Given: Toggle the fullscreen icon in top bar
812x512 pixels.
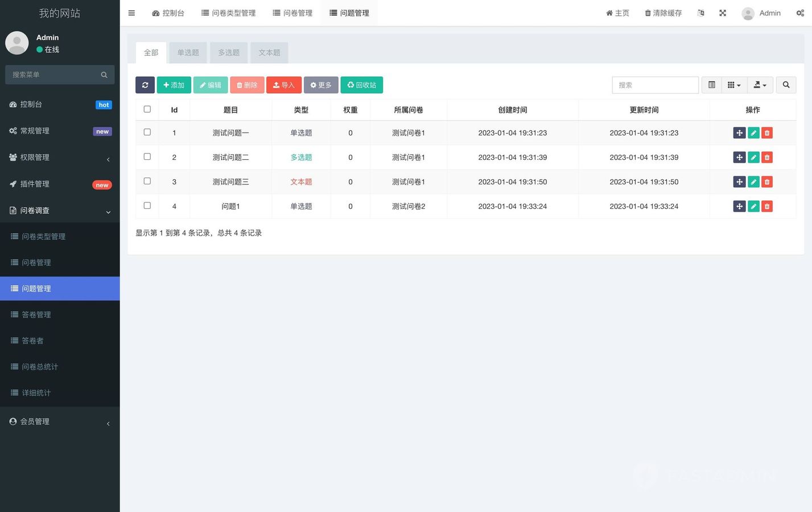Looking at the screenshot, I should point(723,13).
